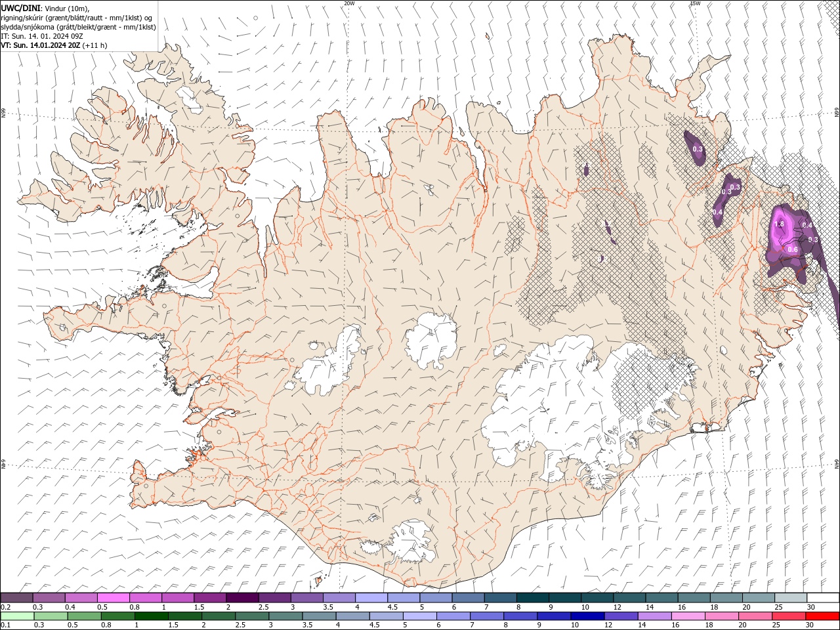This screenshot has width=840, height=630.
Task: Click the dark green 2 swatch, lower legend row
Action: 218,616
